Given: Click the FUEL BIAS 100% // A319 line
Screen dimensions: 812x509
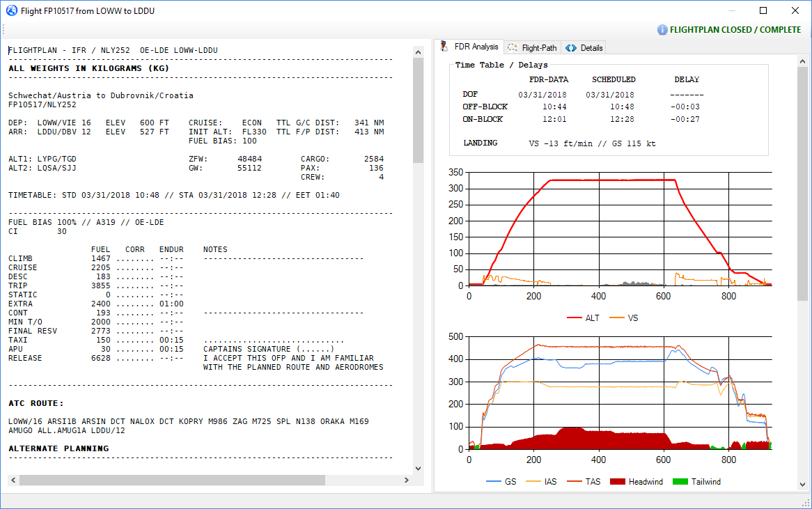Looking at the screenshot, I should 86,222.
